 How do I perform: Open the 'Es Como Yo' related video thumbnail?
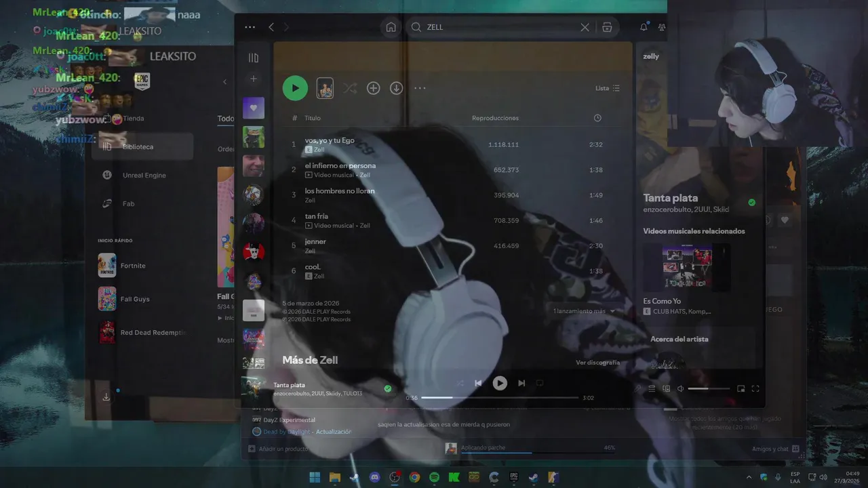(687, 268)
